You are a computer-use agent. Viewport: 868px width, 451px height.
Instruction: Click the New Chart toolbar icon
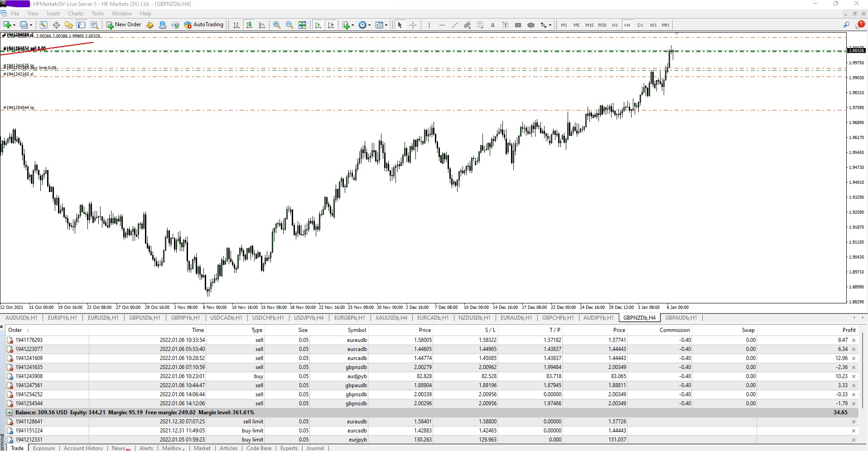coord(7,25)
